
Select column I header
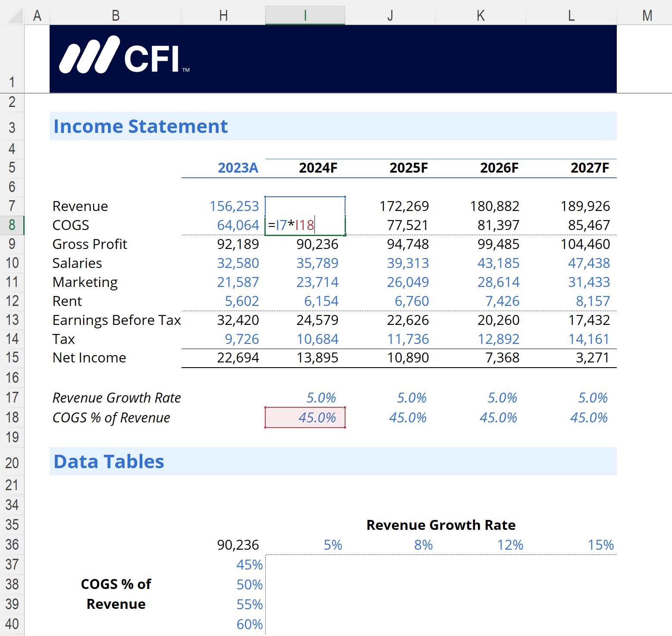(305, 16)
